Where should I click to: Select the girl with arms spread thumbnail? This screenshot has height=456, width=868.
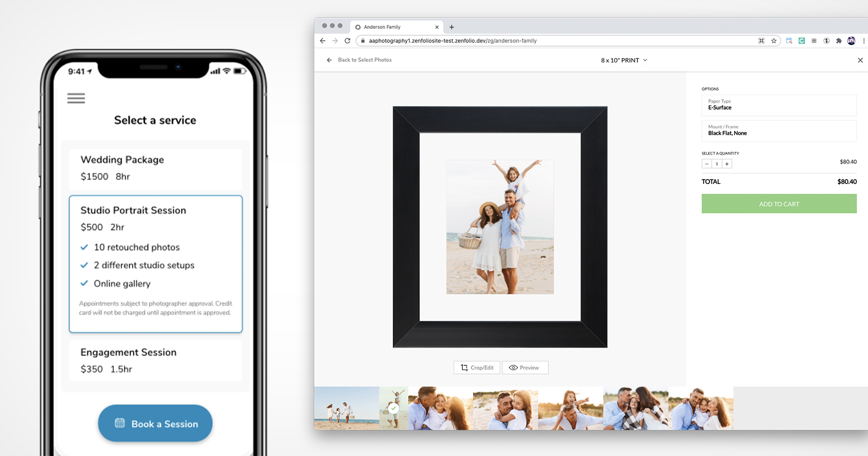571,408
